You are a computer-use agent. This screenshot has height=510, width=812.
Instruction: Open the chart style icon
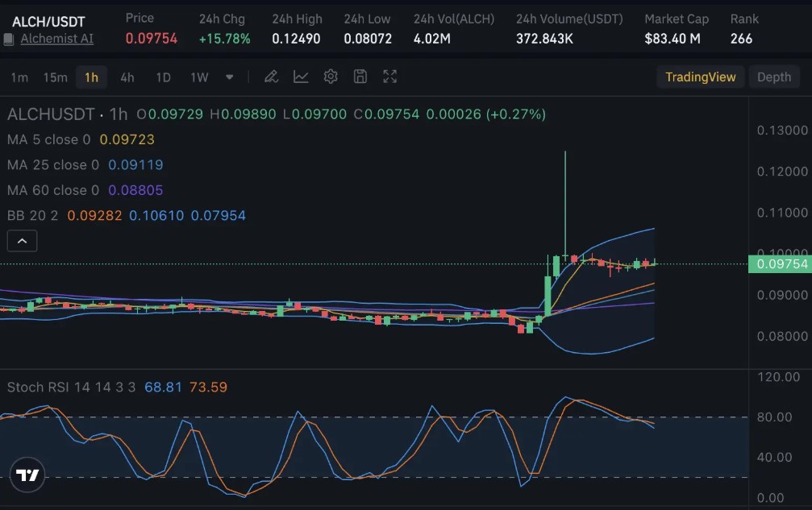coord(301,77)
